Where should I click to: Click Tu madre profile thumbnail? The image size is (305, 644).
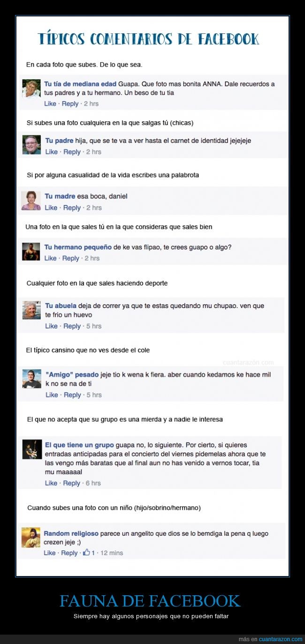(x=31, y=201)
